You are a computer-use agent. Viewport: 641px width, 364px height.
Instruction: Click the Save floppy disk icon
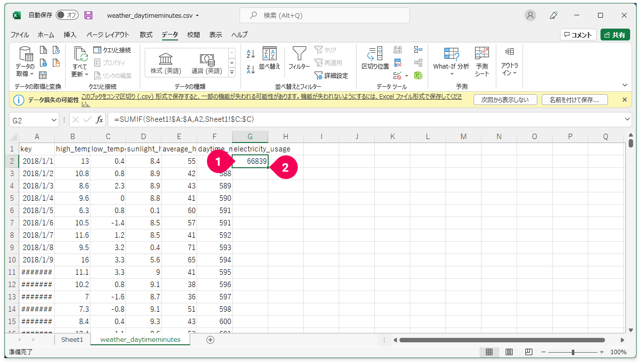(88, 15)
